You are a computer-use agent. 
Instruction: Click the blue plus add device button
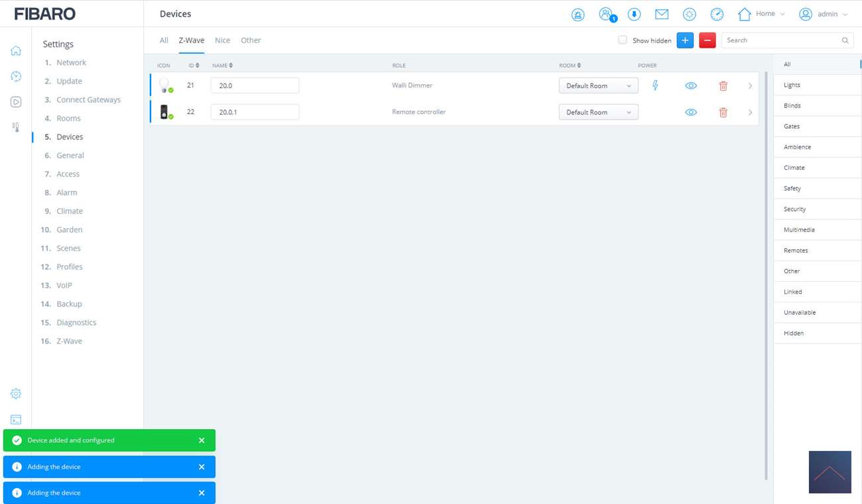point(685,40)
